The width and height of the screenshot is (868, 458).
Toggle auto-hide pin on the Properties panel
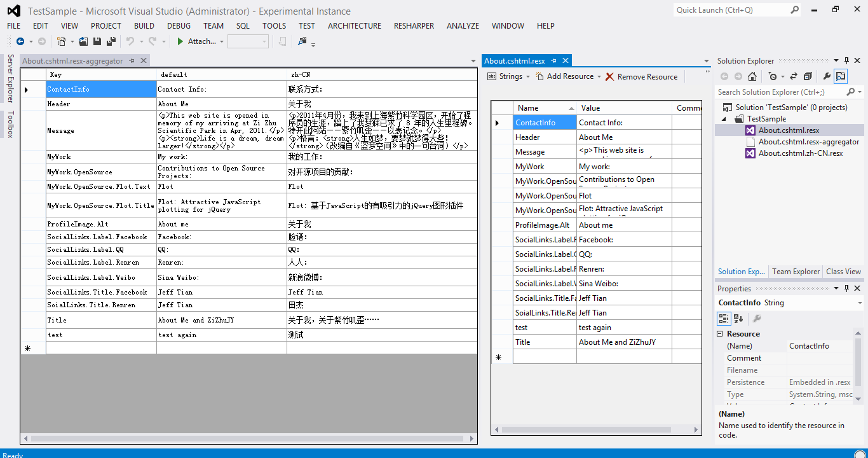[x=846, y=289]
